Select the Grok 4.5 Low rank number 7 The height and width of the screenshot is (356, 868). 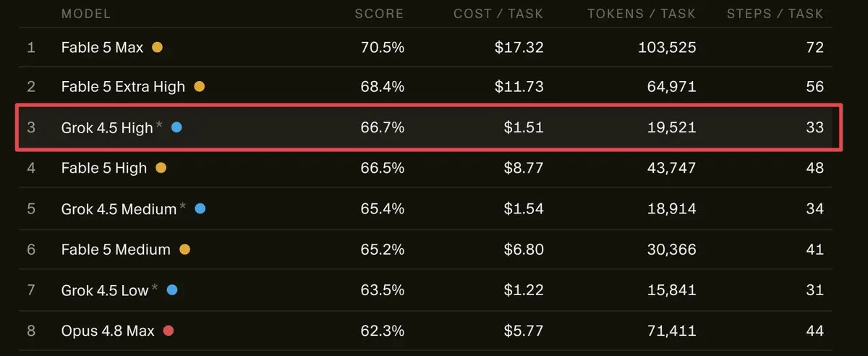31,290
